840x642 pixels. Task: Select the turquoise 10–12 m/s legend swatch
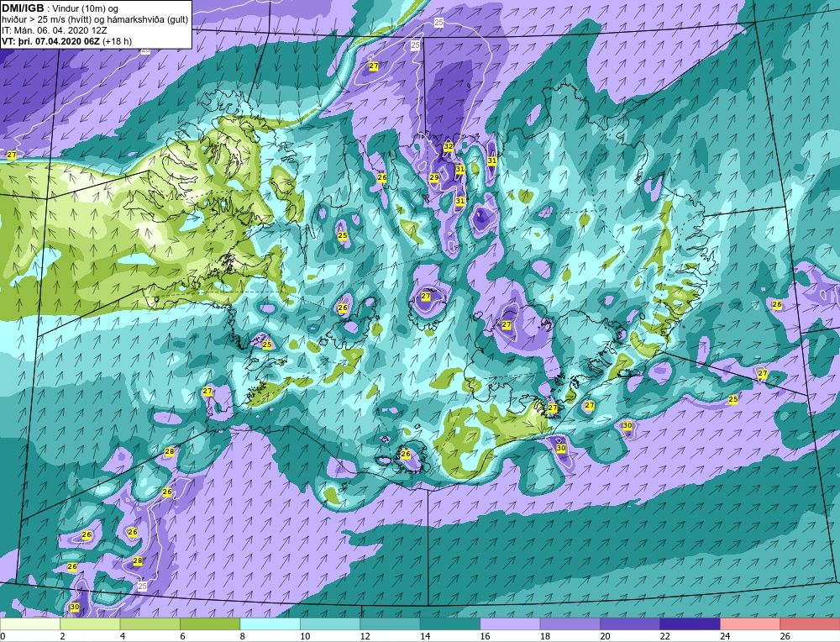[330, 624]
